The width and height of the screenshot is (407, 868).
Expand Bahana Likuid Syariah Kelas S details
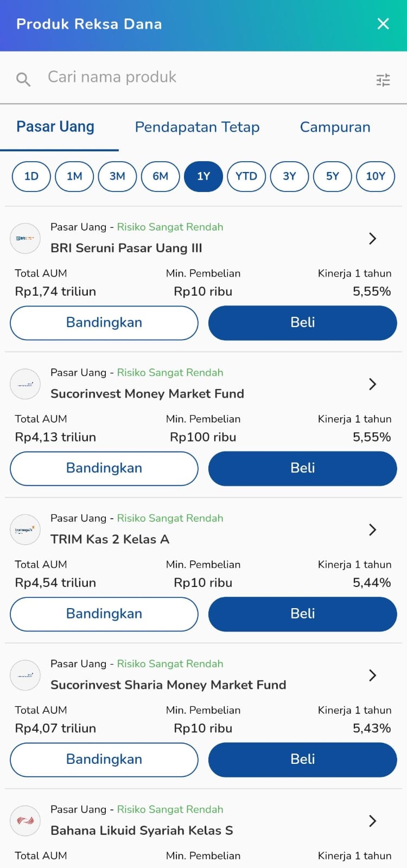(x=372, y=821)
